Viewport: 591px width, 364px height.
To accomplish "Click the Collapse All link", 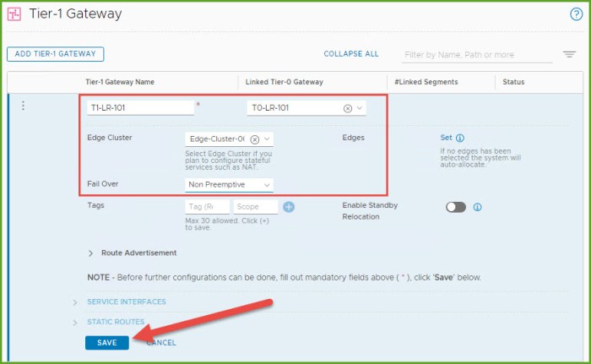I will (x=350, y=54).
